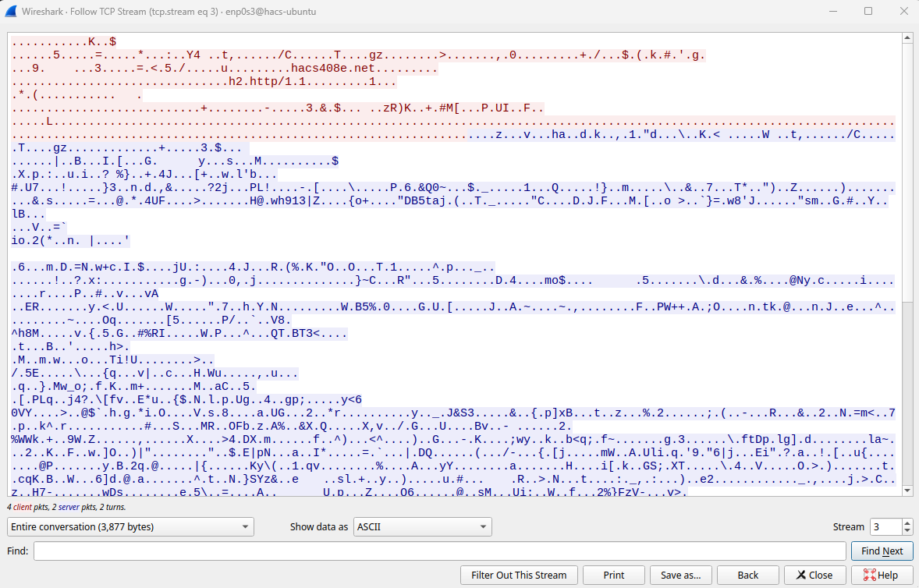Viewport: 919px width, 588px height.
Task: Click the Wireshark fin icon in title bar
Action: (11, 12)
